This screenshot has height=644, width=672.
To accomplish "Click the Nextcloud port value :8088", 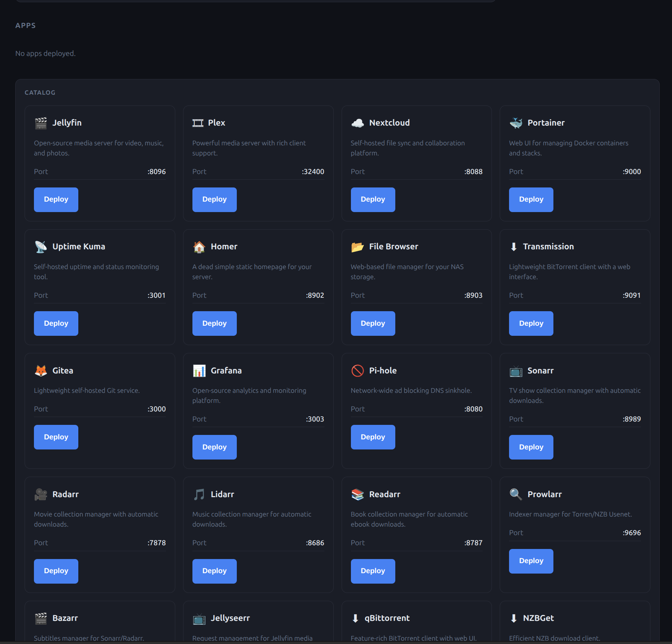I will [473, 172].
